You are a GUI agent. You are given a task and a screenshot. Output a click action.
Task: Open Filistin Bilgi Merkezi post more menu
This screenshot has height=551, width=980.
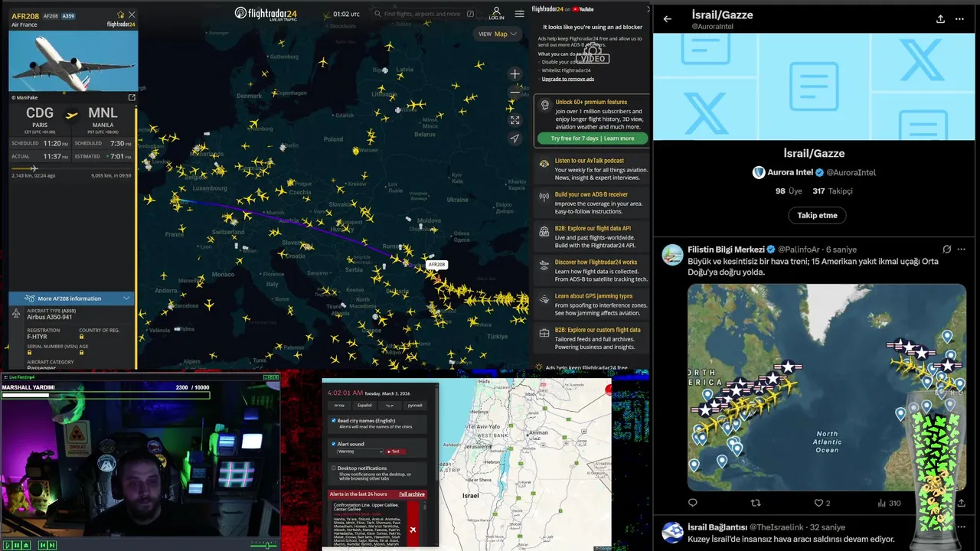click(x=962, y=249)
